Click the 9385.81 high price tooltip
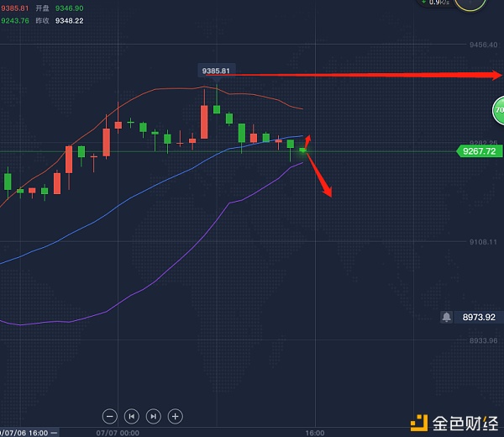 tap(216, 71)
